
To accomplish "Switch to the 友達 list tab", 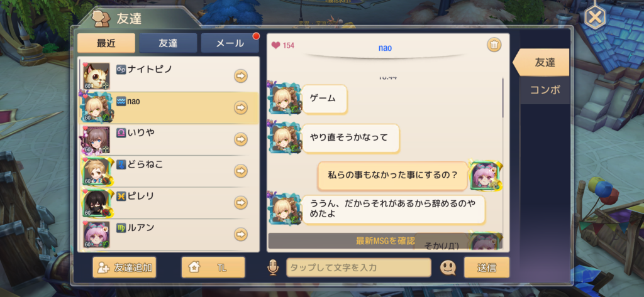I will [167, 43].
